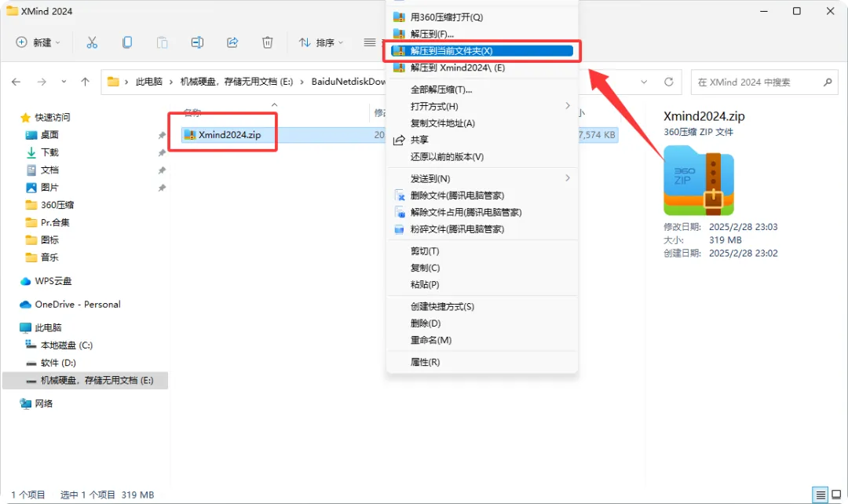Choose 解压到当前文件夹(X) in context menu
Screen dimensions: 848x504
tap(482, 51)
